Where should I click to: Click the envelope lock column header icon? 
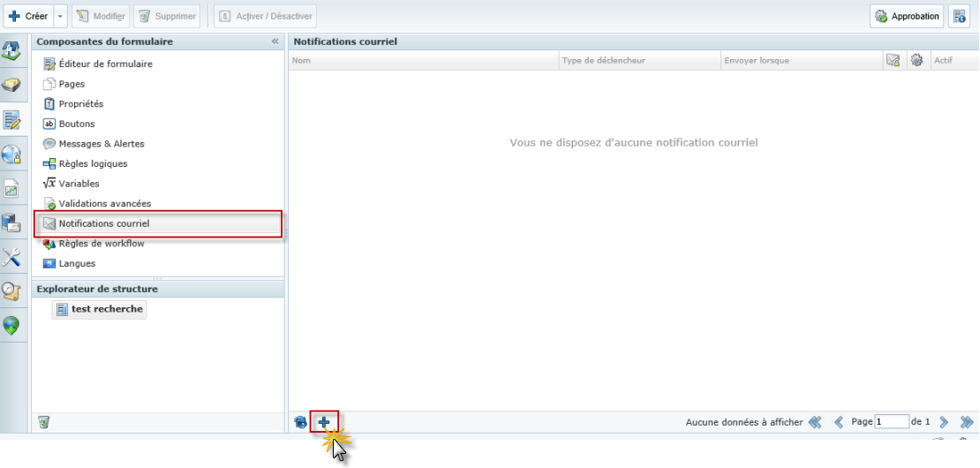(x=893, y=61)
